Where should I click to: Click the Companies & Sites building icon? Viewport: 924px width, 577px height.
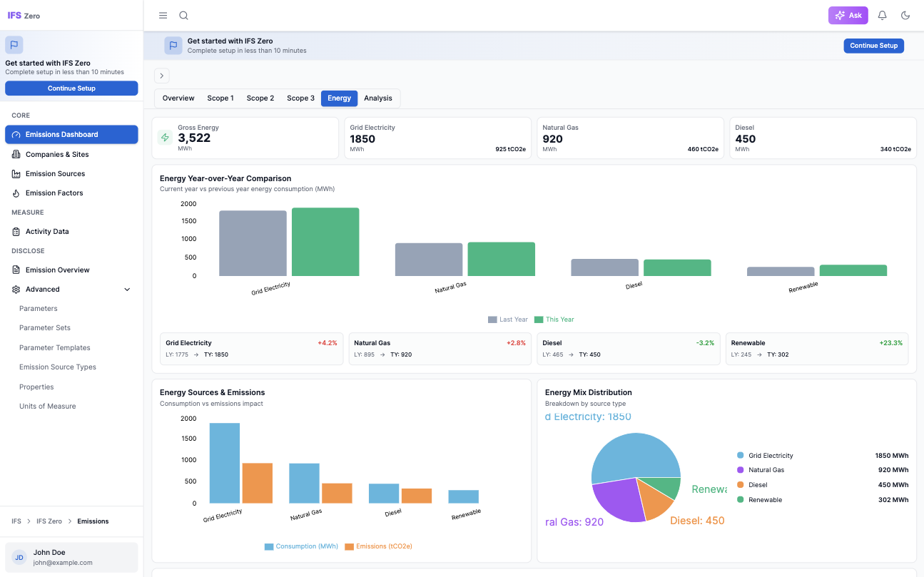tap(16, 154)
